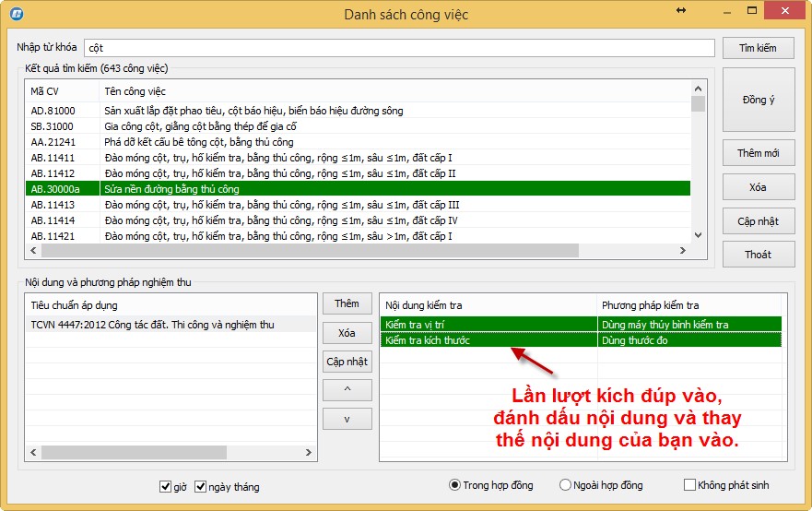The image size is (812, 511).
Task: Uncheck the "ngày tháng" checkbox
Action: [x=201, y=486]
